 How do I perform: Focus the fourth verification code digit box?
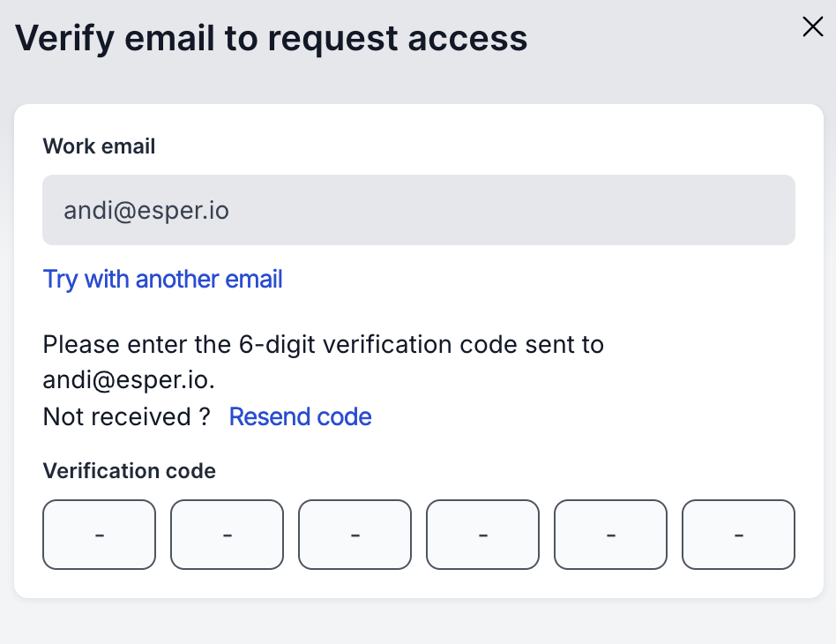[482, 535]
